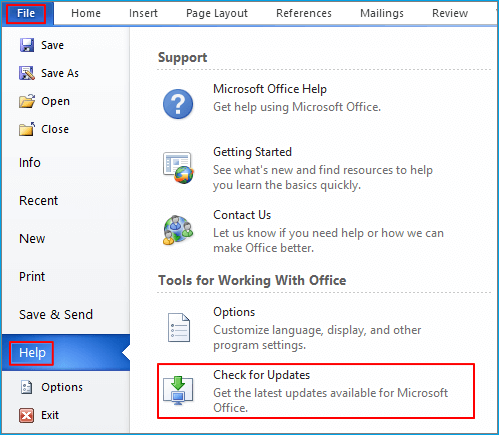The width and height of the screenshot is (499, 435).
Task: Click the Open folder icon
Action: (x=27, y=101)
